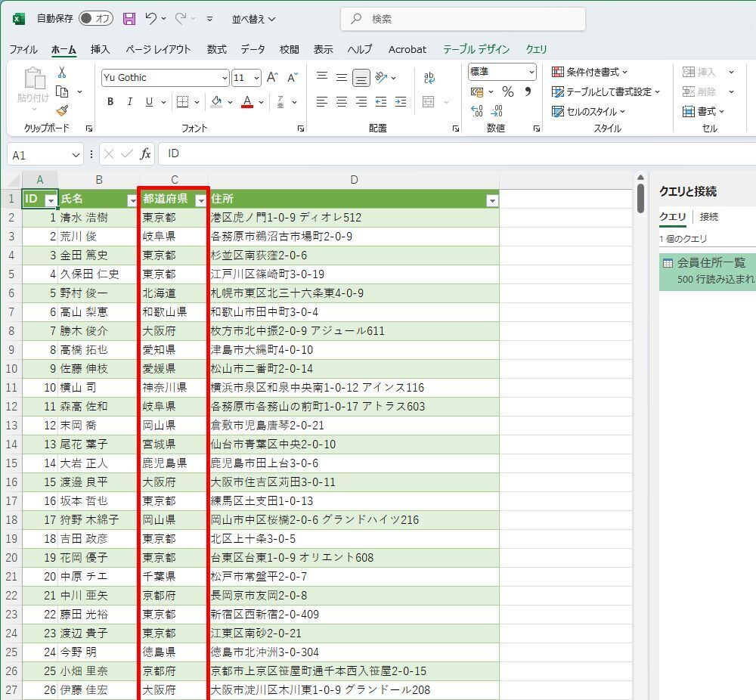Click the text orientation icon
The width and height of the screenshot is (756, 700).
click(381, 77)
